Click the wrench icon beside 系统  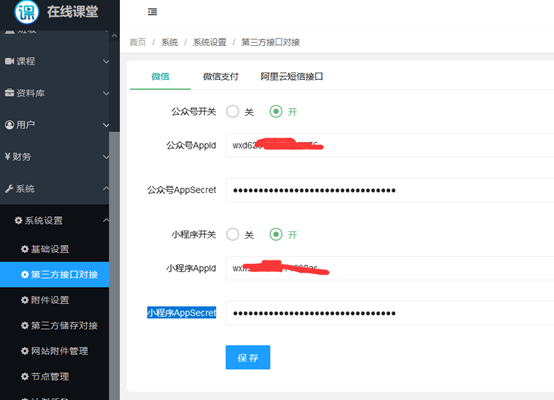(x=9, y=189)
